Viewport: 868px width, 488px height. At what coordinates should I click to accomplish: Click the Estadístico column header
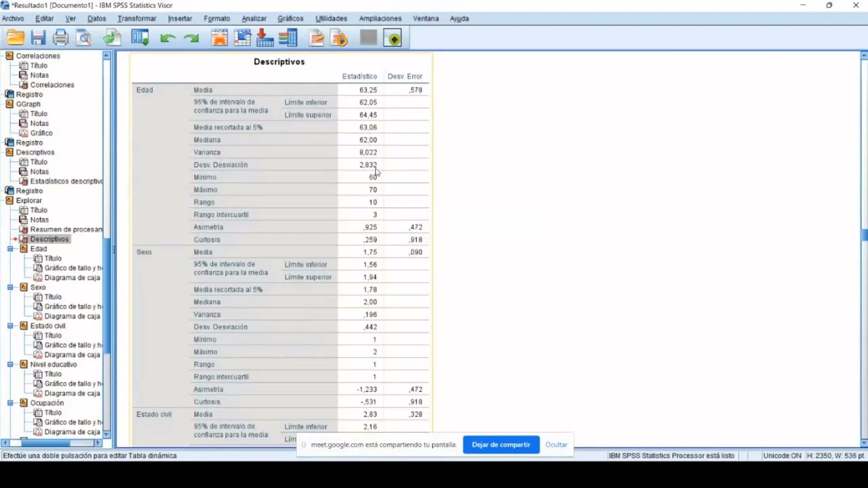[359, 77]
